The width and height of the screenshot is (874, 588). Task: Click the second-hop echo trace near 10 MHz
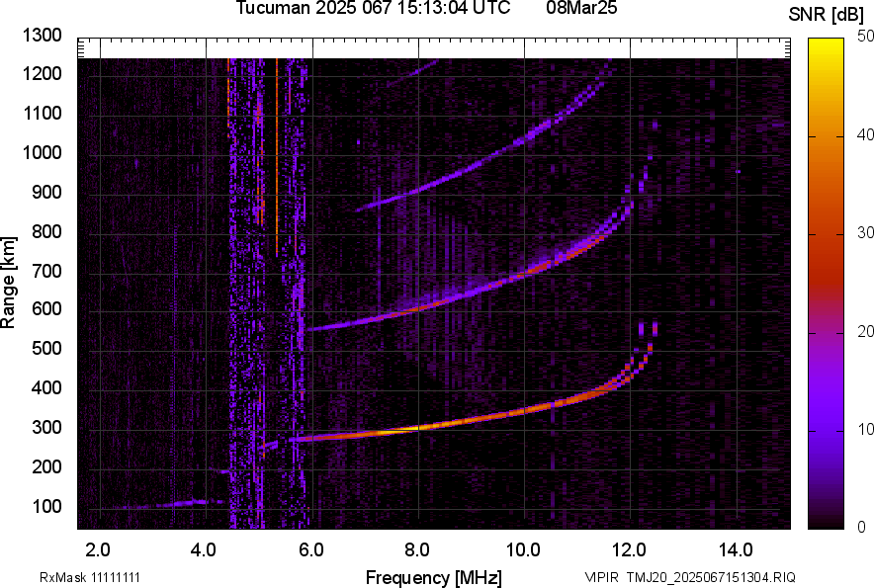[x=524, y=274]
